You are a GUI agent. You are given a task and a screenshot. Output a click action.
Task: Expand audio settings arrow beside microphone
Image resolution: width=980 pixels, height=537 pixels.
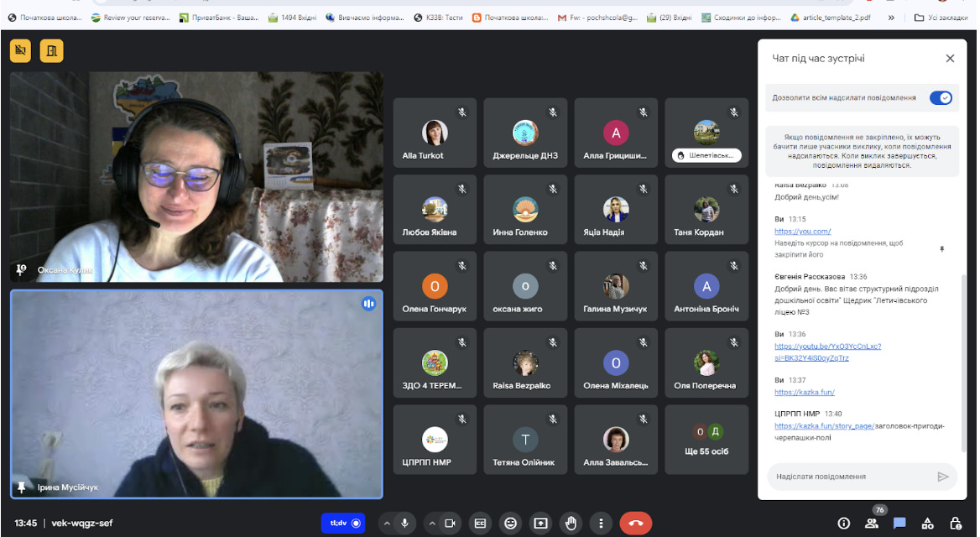387,524
